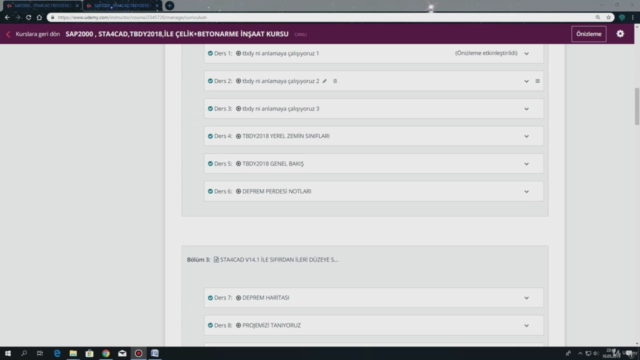The image size is (640, 360).
Task: Click the browser forward button
Action: coord(18,18)
